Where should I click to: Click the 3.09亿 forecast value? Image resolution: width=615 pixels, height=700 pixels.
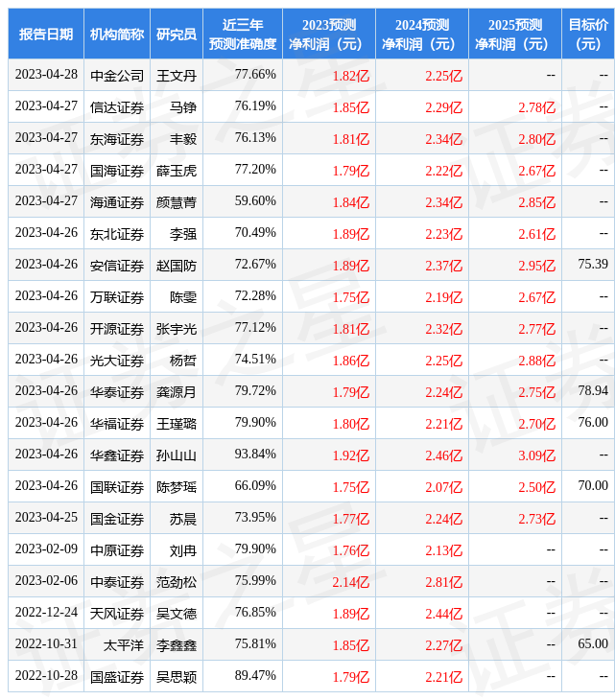[536, 455]
